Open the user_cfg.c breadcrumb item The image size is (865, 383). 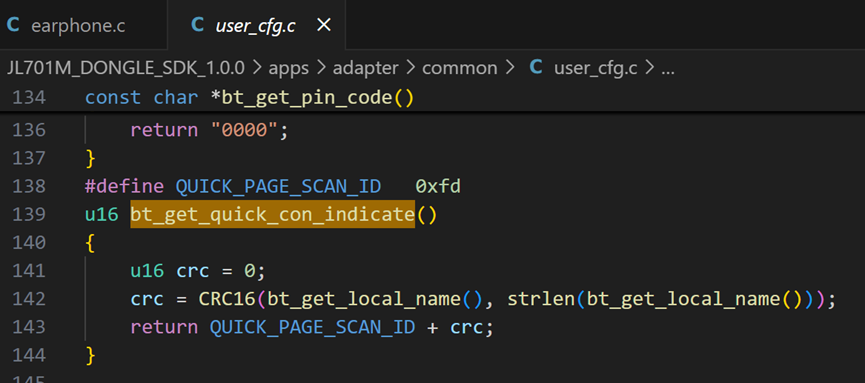coord(596,68)
